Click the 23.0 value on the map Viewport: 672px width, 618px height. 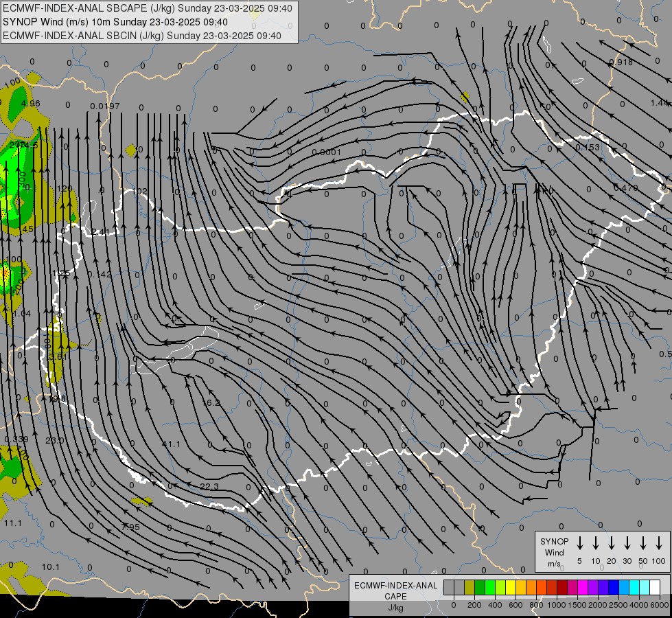click(55, 440)
